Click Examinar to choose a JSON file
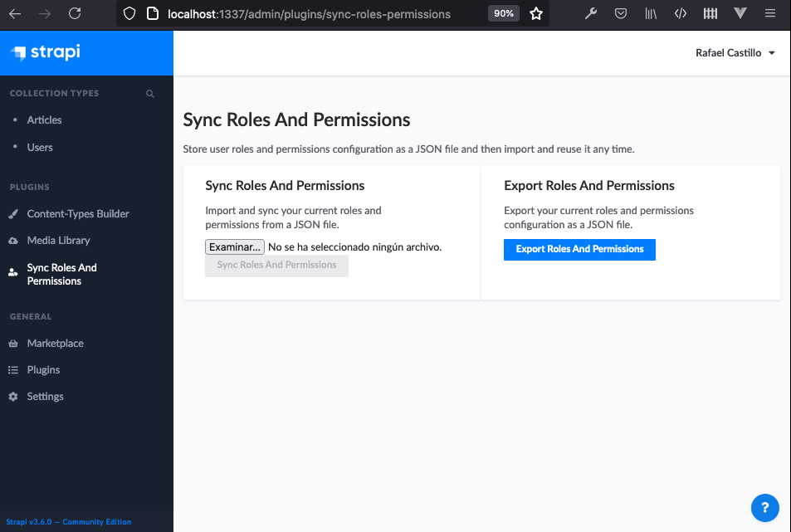 coord(234,246)
